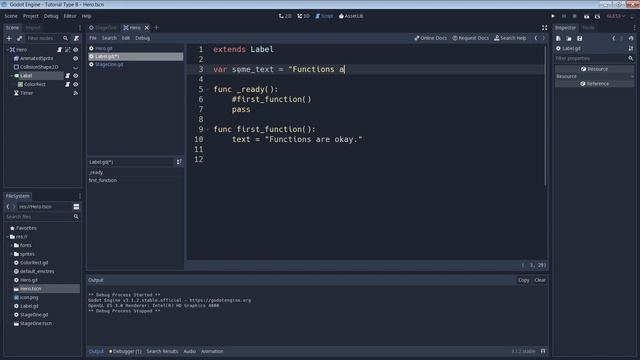
Task: Play the project
Action: tap(553, 16)
